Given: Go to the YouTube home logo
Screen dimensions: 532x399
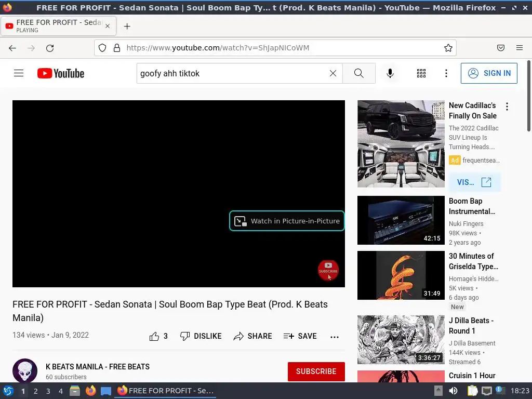Looking at the screenshot, I should (61, 73).
